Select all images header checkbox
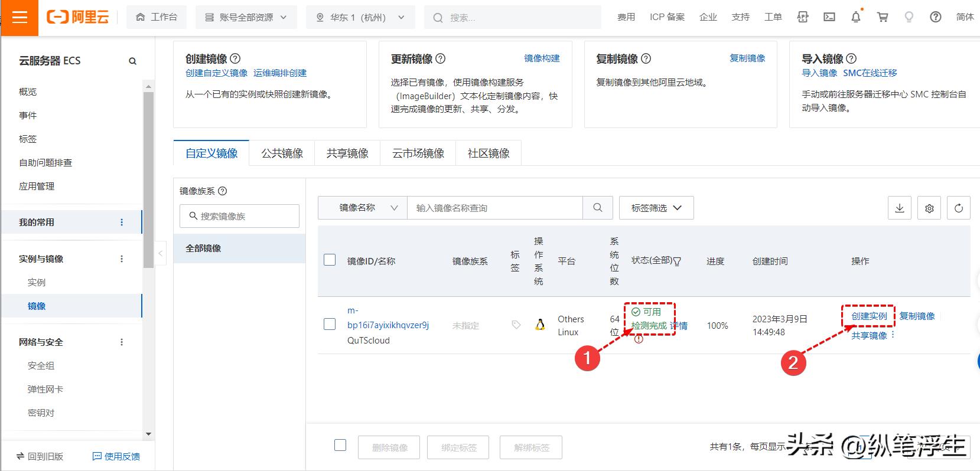The width and height of the screenshot is (980, 471). (x=330, y=260)
